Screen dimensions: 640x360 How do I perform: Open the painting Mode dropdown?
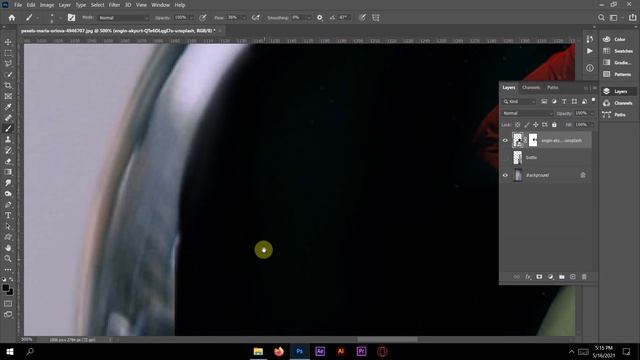(x=124, y=18)
